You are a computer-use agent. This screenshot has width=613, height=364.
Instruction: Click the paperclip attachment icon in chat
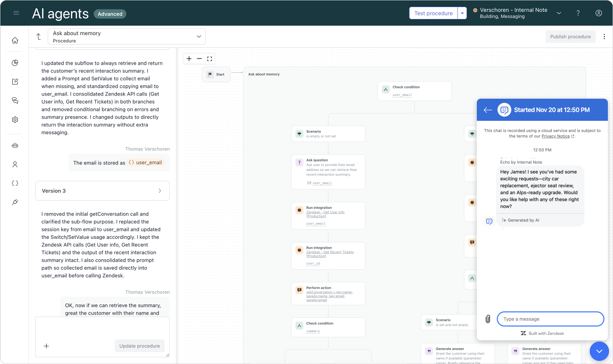(x=488, y=319)
